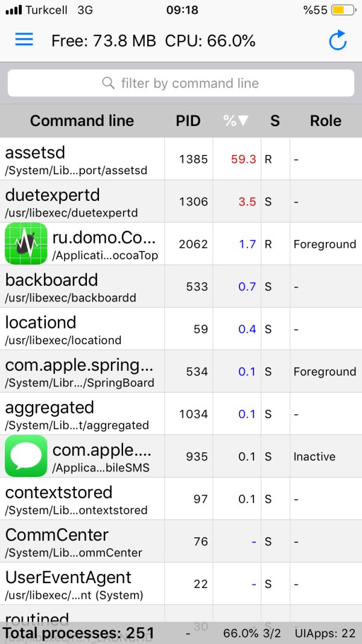
Task: Sort by the S state column
Action: coord(275,121)
